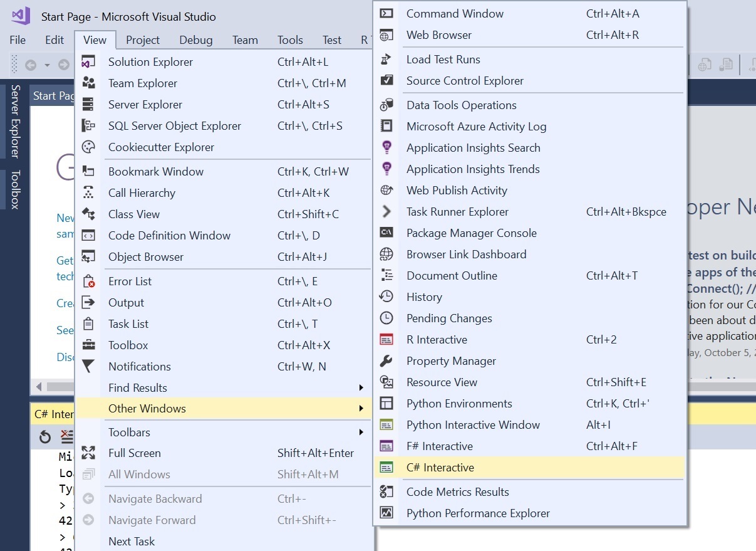
Task: Click the Cookiecutter Explorer icon
Action: 88,147
